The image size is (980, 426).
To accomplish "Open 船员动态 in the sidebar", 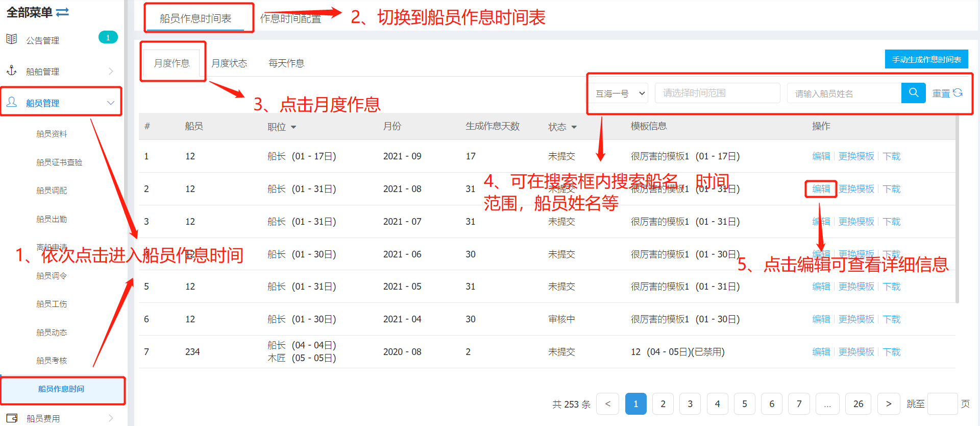I will [52, 333].
